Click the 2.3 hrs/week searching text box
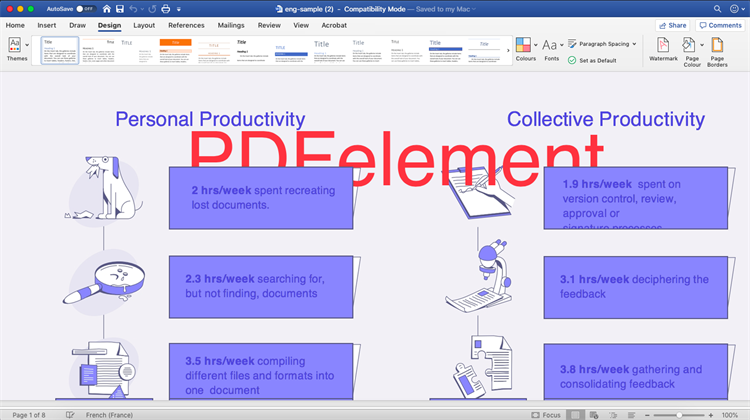Screen dimensions: 750x420 coord(261,287)
